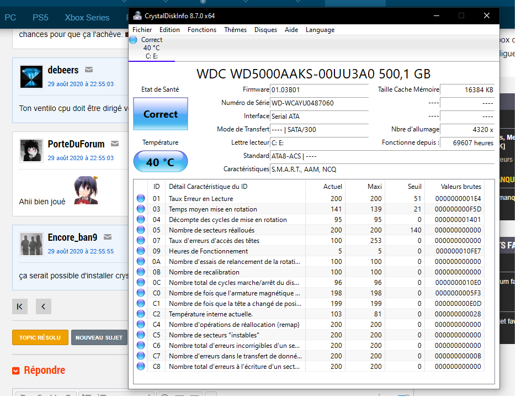Viewport: 532px width, 402px height.
Task: Click the Firmware field 01.03B01
Action: click(320, 90)
